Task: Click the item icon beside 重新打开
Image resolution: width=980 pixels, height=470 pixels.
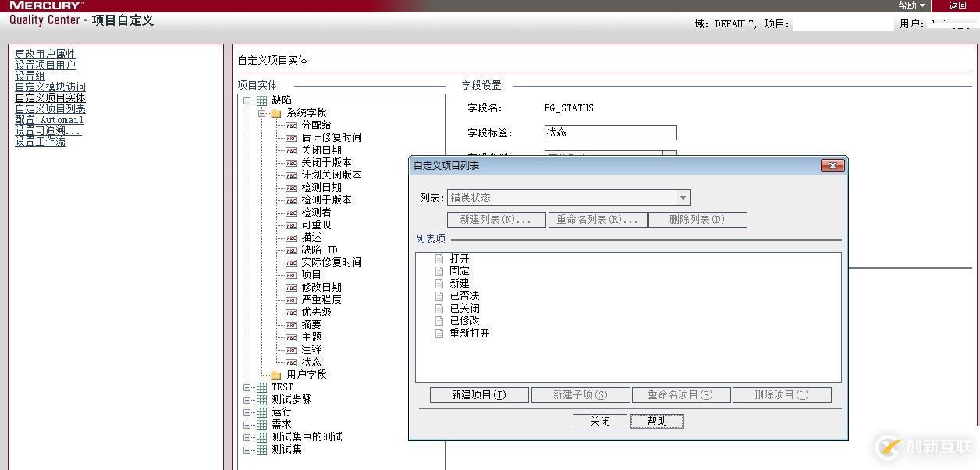Action: pos(439,333)
